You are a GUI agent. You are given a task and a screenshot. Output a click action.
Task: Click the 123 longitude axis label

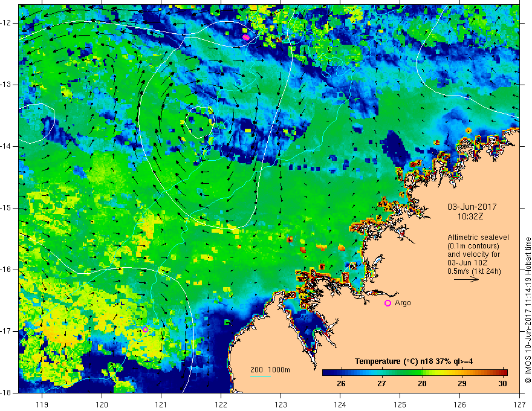point(281,404)
